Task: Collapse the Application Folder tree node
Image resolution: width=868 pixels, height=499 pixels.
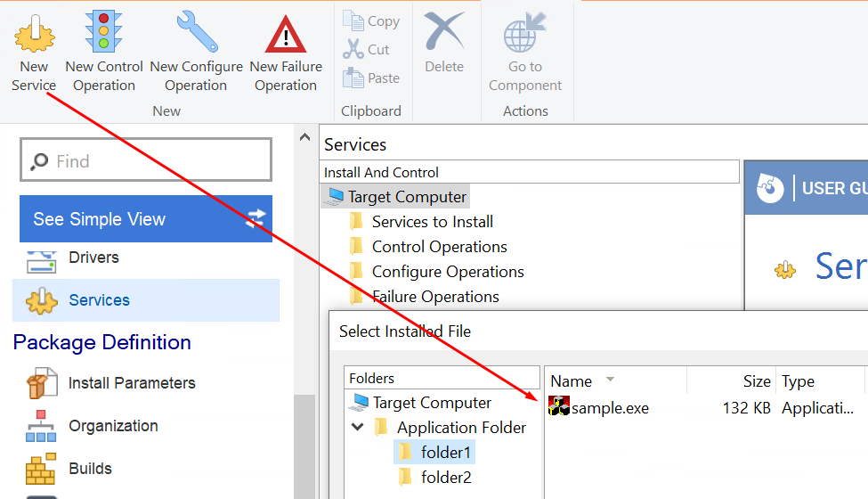Action: click(358, 428)
